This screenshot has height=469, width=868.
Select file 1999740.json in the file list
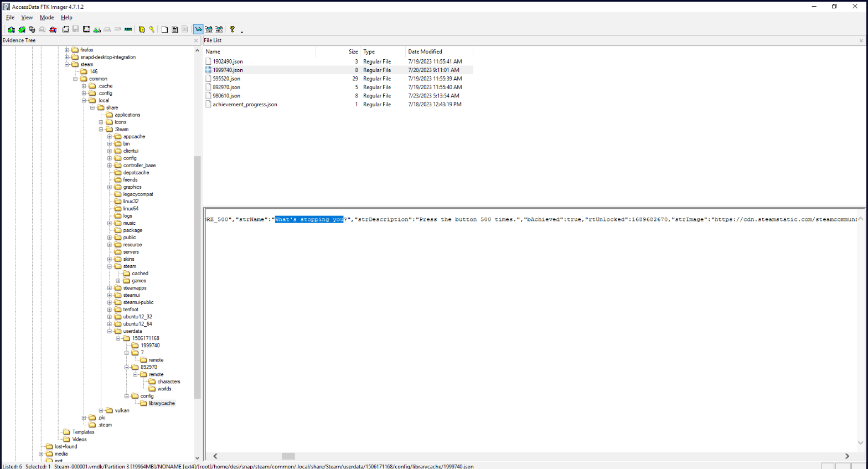(x=228, y=70)
